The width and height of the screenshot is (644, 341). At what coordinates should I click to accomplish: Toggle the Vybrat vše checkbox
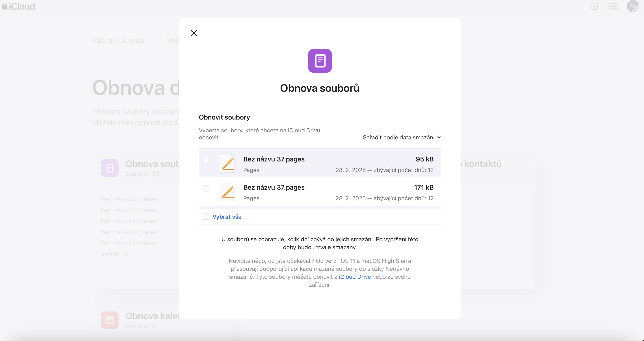pos(206,217)
